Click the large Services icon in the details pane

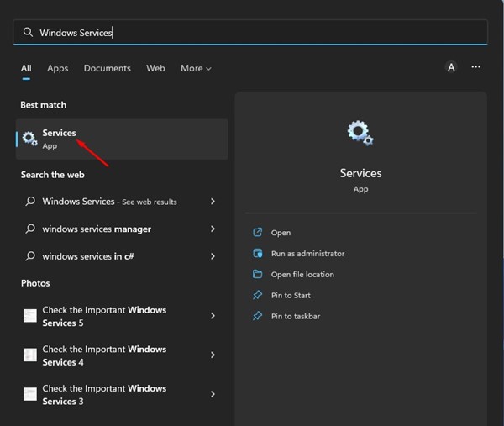pos(360,133)
